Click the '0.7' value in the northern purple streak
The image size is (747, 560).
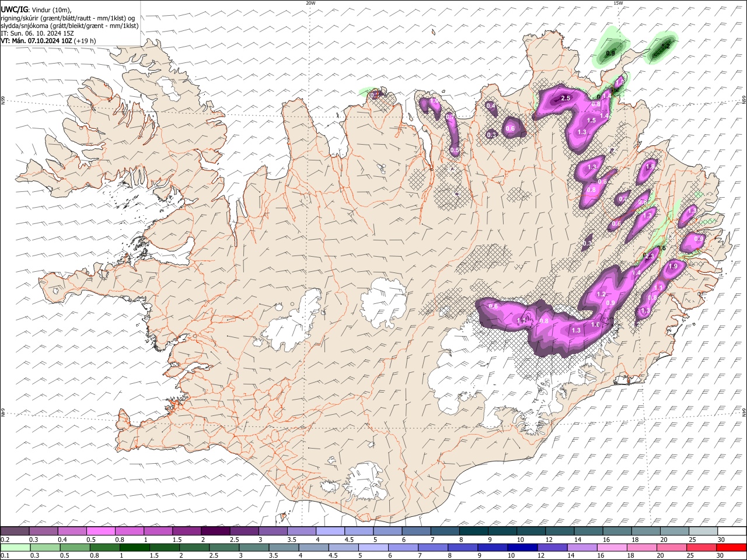coord(450,117)
